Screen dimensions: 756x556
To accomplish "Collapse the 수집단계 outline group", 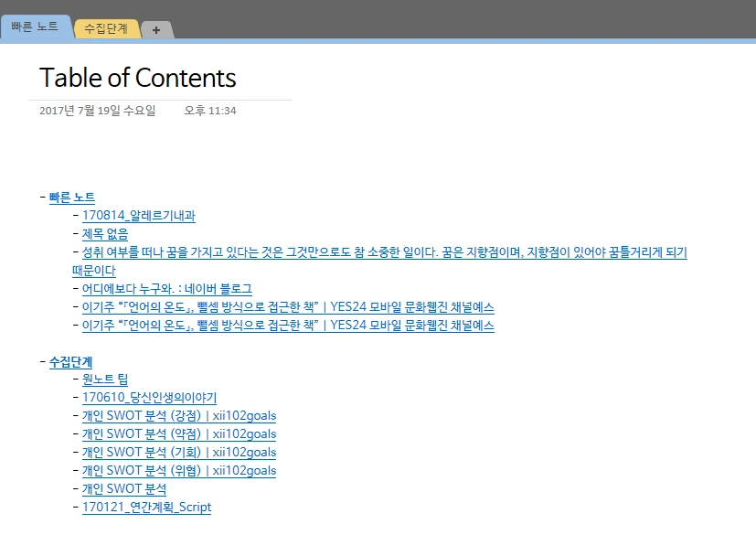I will [x=41, y=361].
